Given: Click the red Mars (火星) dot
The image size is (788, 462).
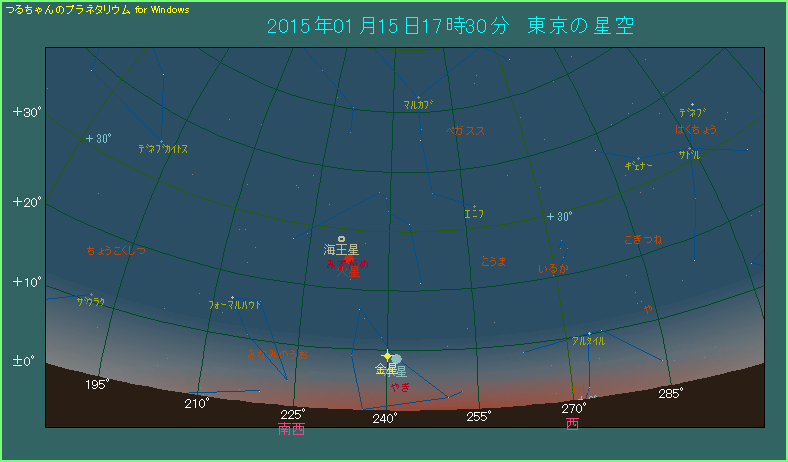Looking at the screenshot, I should pos(347,259).
